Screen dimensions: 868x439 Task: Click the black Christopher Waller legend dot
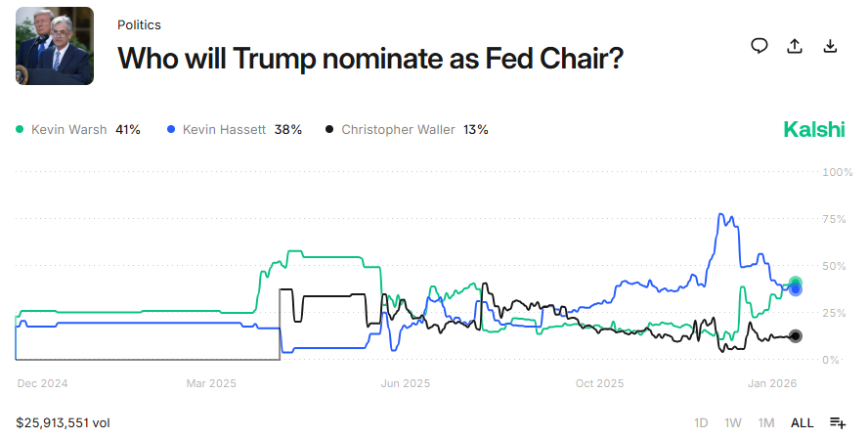[330, 129]
